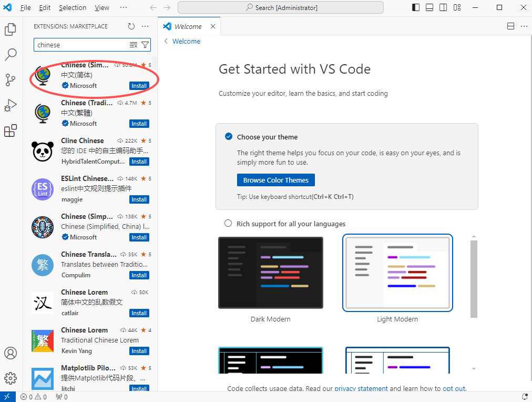Open the Source Control view

(11, 80)
